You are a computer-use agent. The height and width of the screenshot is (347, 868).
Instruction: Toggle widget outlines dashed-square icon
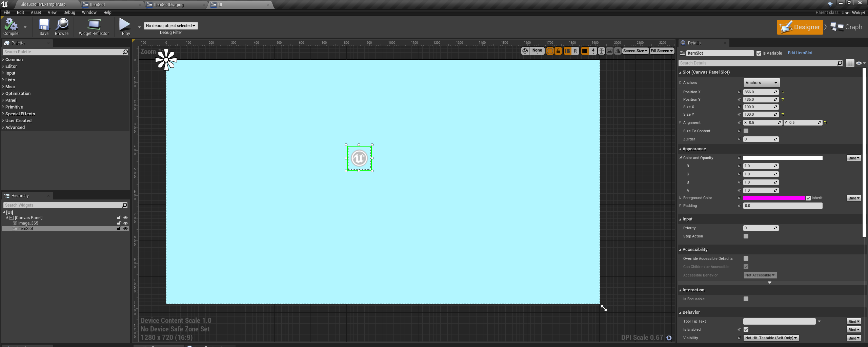pos(550,51)
